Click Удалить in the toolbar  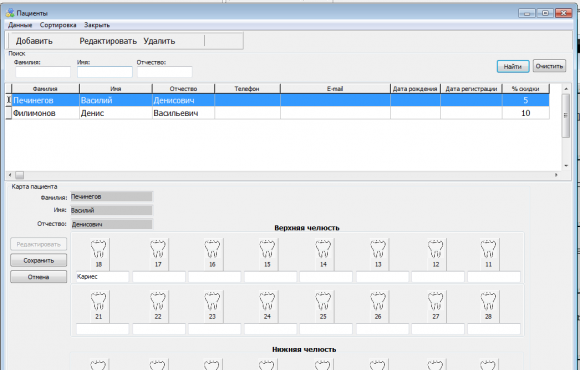[159, 41]
